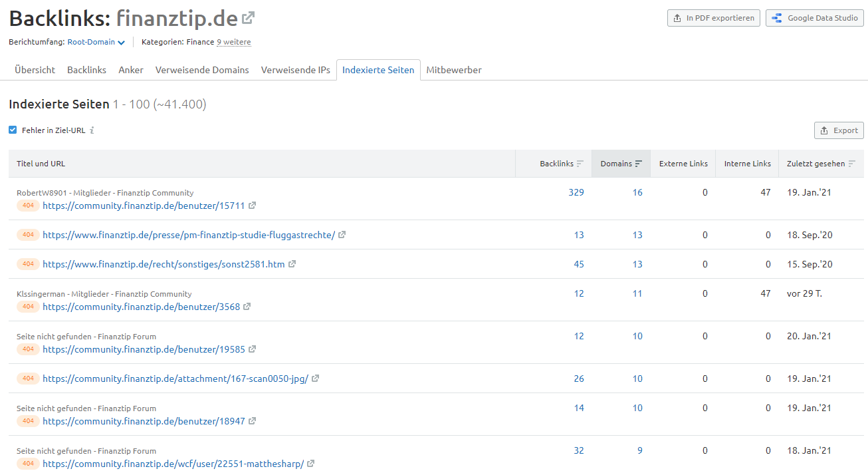Open finanztip.de via the external link icon
This screenshot has height=475, width=868.
tap(249, 17)
